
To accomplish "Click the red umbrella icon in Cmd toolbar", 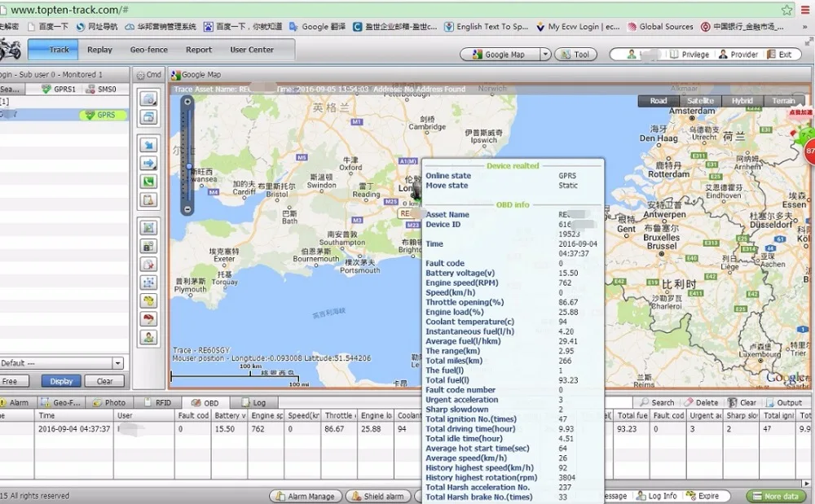I will [x=148, y=318].
